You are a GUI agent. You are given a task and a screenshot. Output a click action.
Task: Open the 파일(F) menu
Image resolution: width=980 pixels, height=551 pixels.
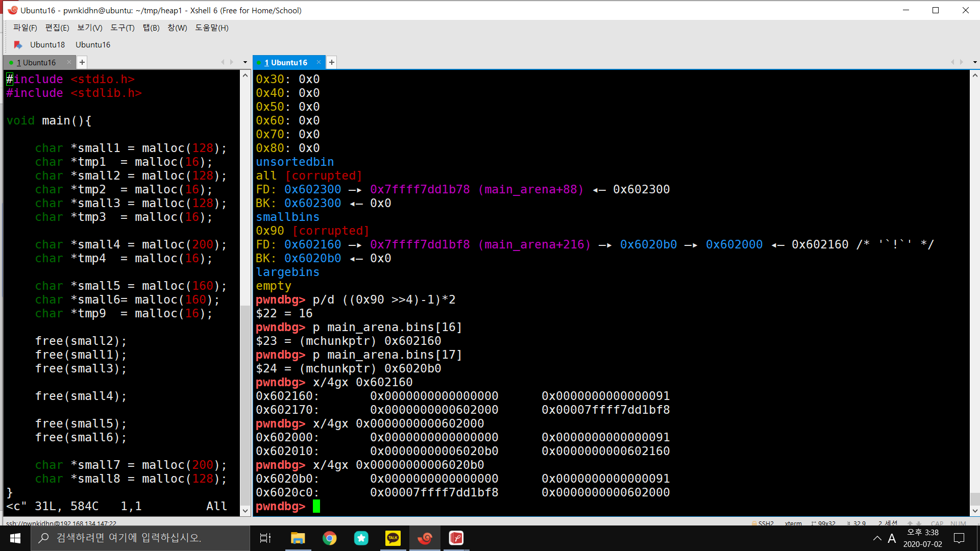point(25,28)
